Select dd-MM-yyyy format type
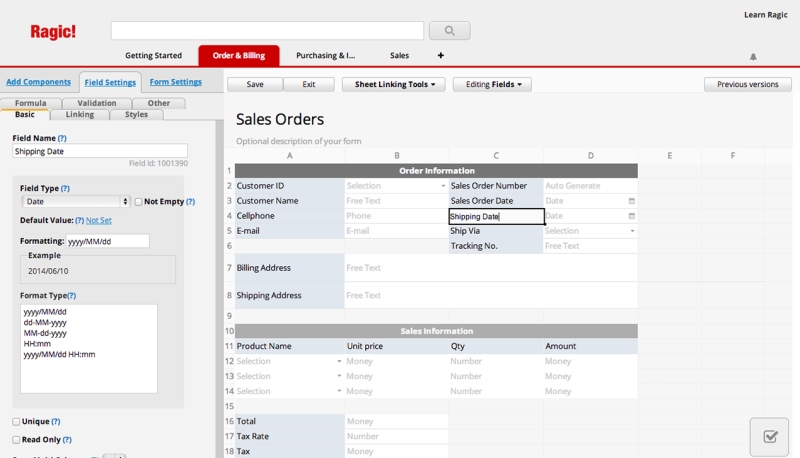 tap(45, 323)
